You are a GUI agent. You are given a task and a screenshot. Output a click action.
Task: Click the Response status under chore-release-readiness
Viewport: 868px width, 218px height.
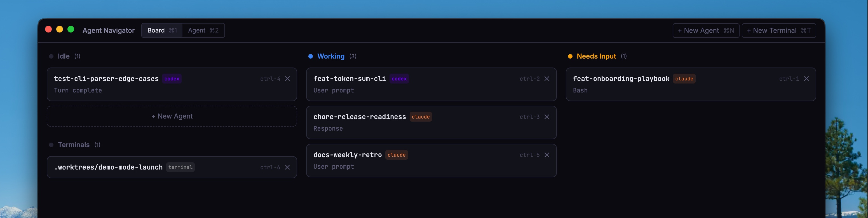[x=328, y=129]
